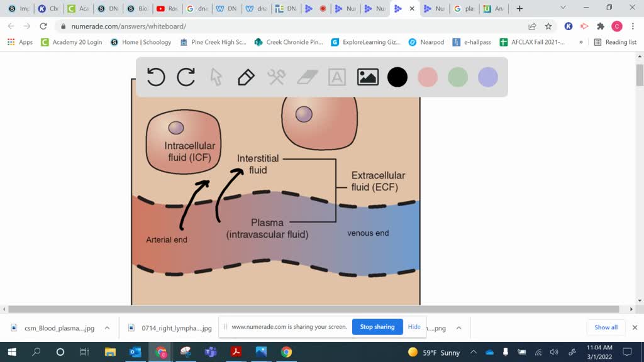The image size is (644, 362).
Task: Click the Redo arrow on the whiteboard toolbar
Action: (186, 77)
